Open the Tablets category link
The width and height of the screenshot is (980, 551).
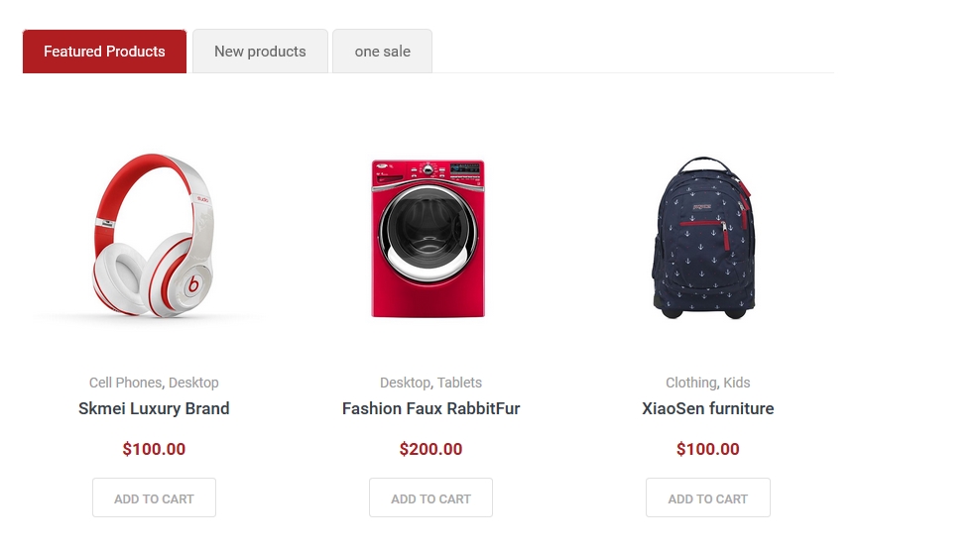pos(460,383)
